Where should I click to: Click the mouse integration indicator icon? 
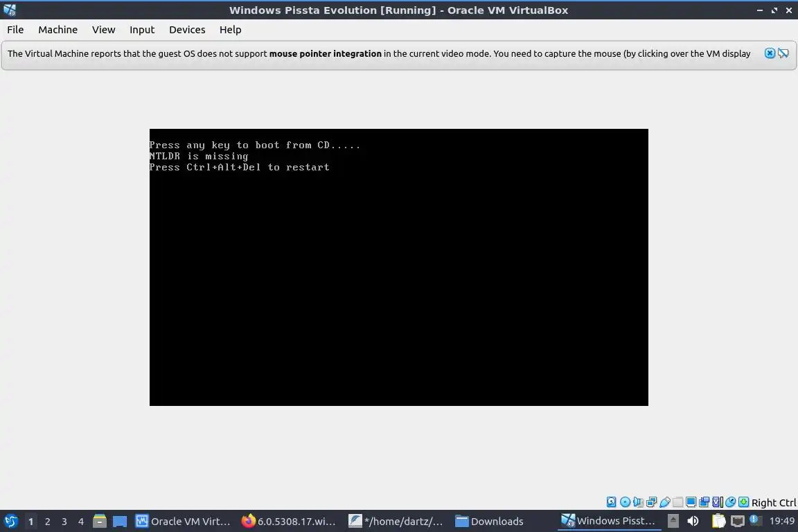pyautogui.click(x=730, y=502)
